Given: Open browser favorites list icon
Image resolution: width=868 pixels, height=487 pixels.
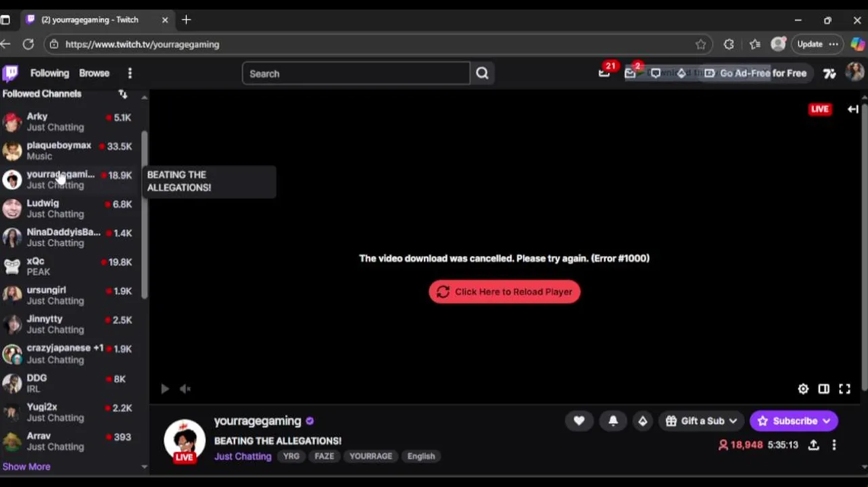Looking at the screenshot, I should click(x=754, y=44).
